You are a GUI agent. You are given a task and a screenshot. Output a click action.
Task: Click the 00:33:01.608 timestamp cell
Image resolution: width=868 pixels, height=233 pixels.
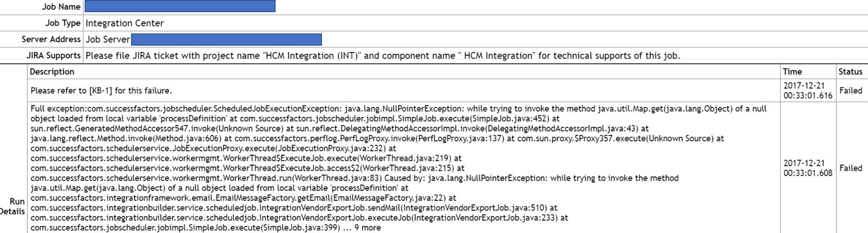pos(808,168)
